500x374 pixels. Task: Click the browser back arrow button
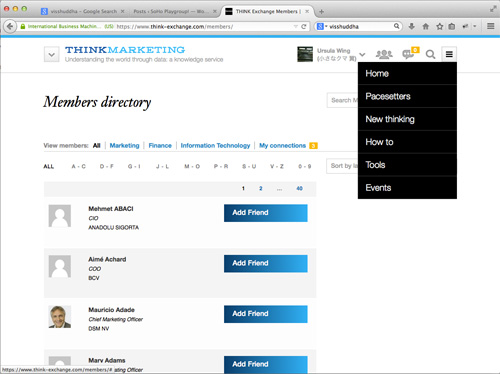10,26
